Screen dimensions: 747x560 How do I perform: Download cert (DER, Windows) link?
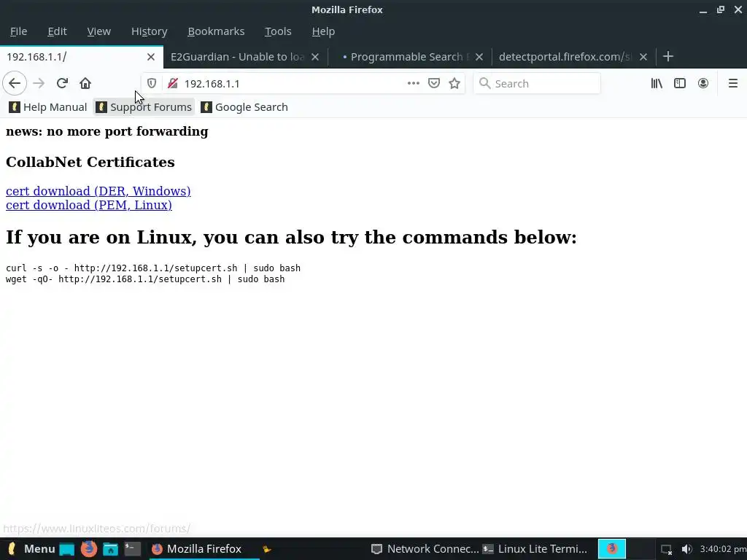click(x=98, y=191)
